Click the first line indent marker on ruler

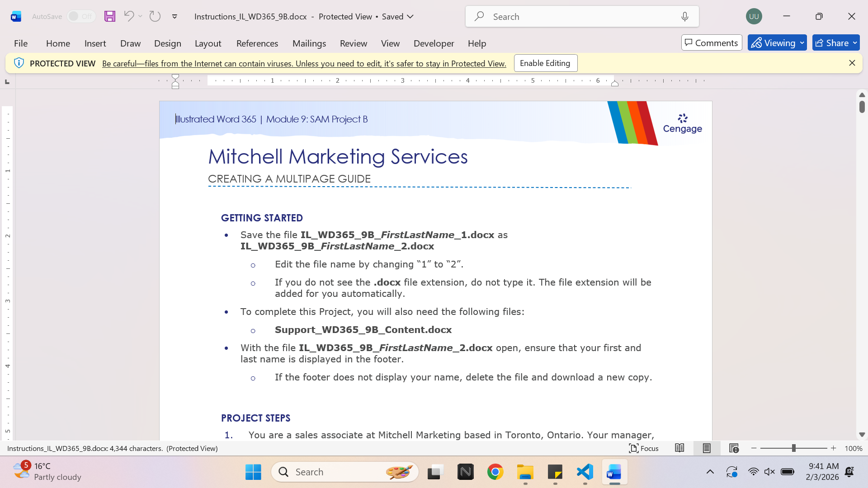(175, 77)
